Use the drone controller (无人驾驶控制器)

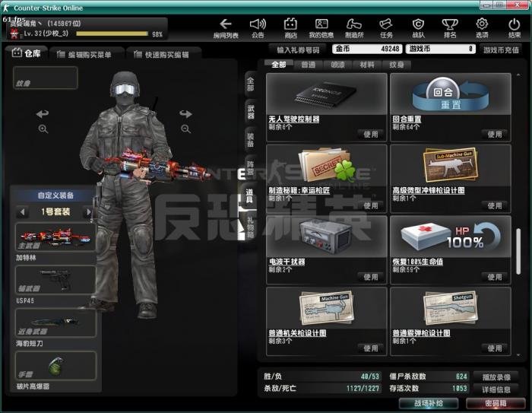pyautogui.click(x=371, y=135)
